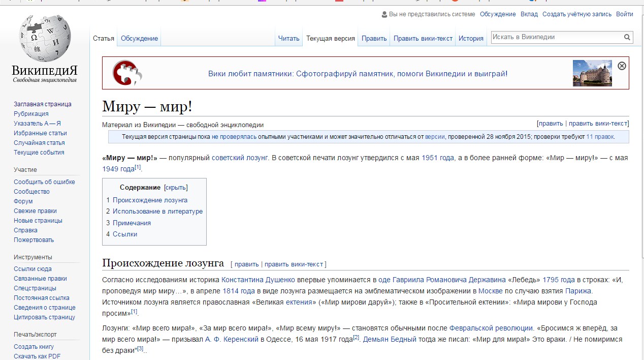Open the 'Вики любит памятники' banner link
644x360 pixels.
click(x=358, y=74)
